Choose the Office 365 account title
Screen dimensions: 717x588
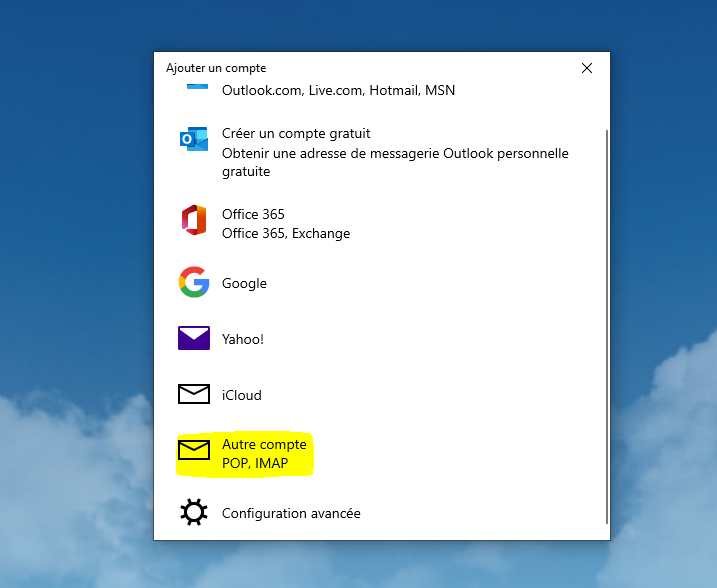click(x=253, y=214)
